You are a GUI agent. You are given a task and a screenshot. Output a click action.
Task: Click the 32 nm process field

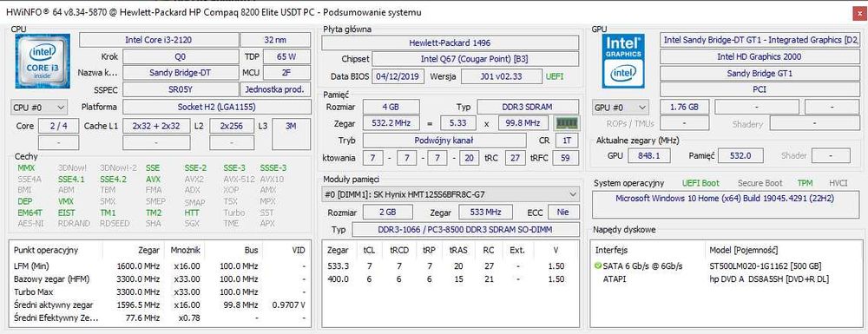tap(276, 40)
